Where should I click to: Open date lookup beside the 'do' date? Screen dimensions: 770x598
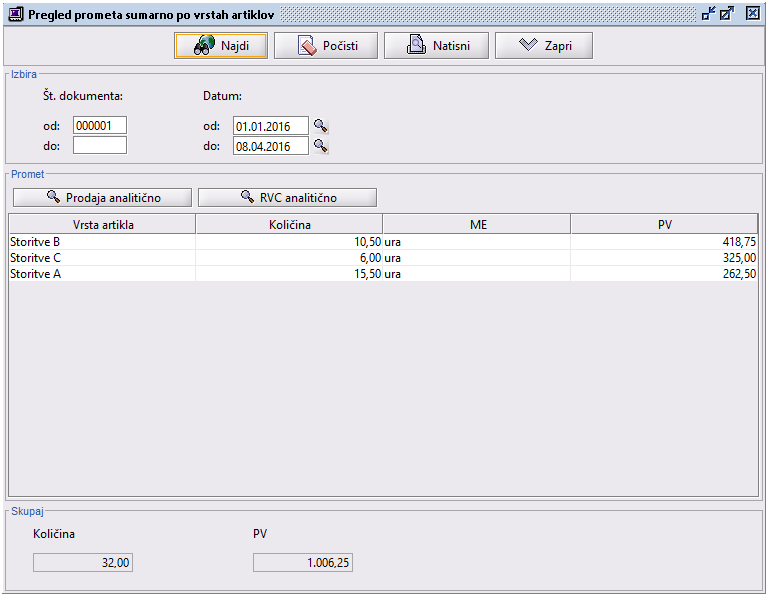pyautogui.click(x=321, y=146)
